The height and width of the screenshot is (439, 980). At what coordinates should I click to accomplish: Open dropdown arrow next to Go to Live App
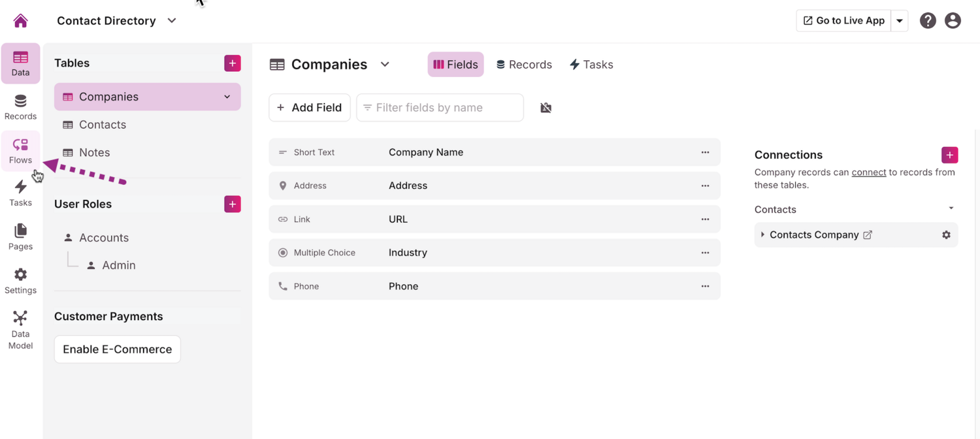click(900, 21)
